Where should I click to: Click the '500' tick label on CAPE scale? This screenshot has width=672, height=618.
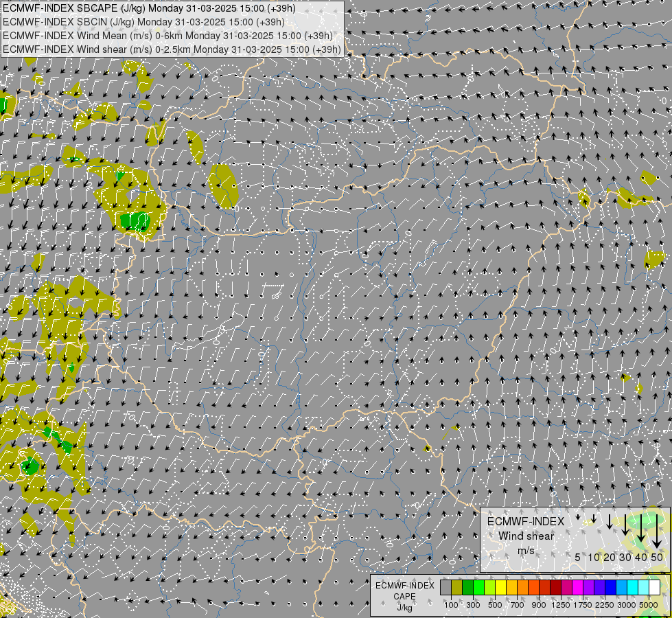click(x=495, y=605)
